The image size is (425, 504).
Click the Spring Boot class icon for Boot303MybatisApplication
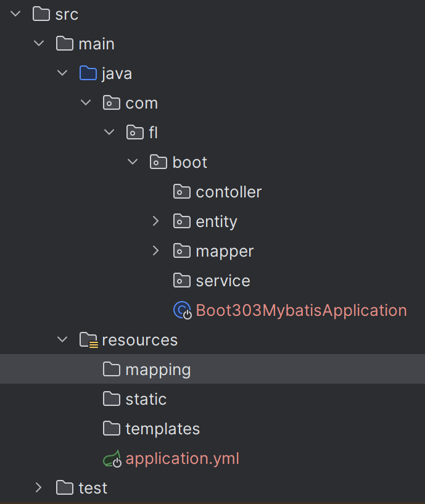(183, 310)
